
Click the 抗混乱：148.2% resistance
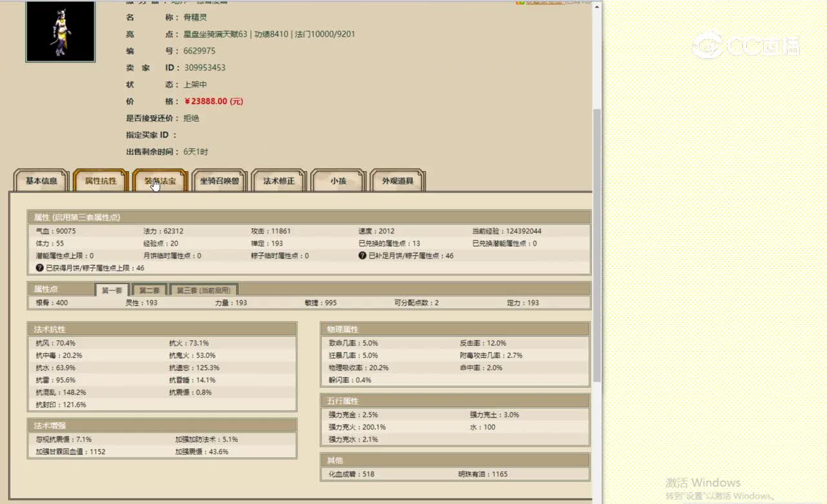(x=61, y=392)
